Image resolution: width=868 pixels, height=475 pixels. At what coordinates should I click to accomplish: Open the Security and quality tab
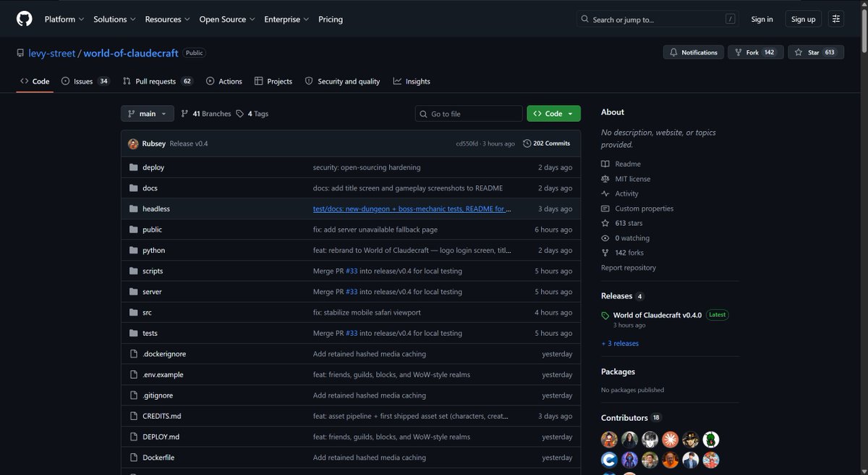(342, 81)
